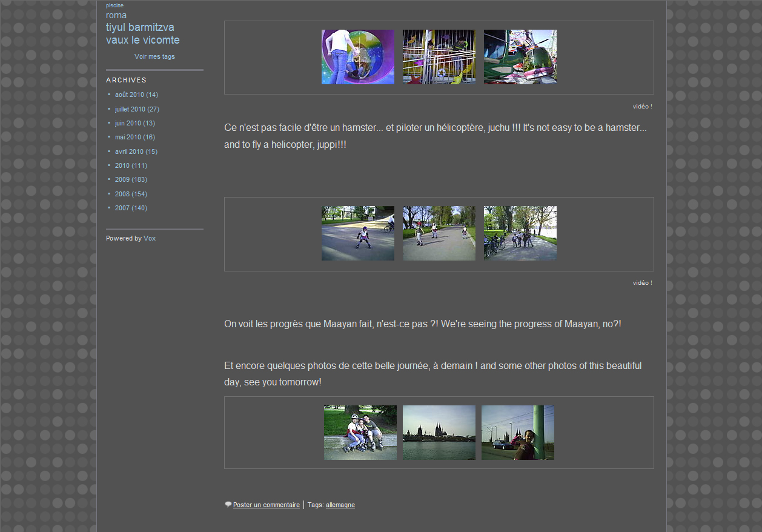Visit the Vox link in sidebar
Image resolution: width=762 pixels, height=532 pixels.
(150, 238)
